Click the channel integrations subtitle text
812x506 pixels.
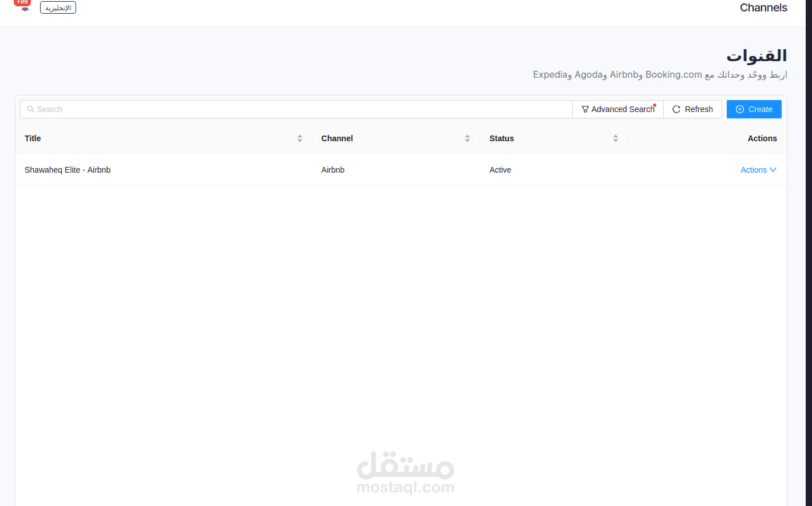tap(660, 75)
